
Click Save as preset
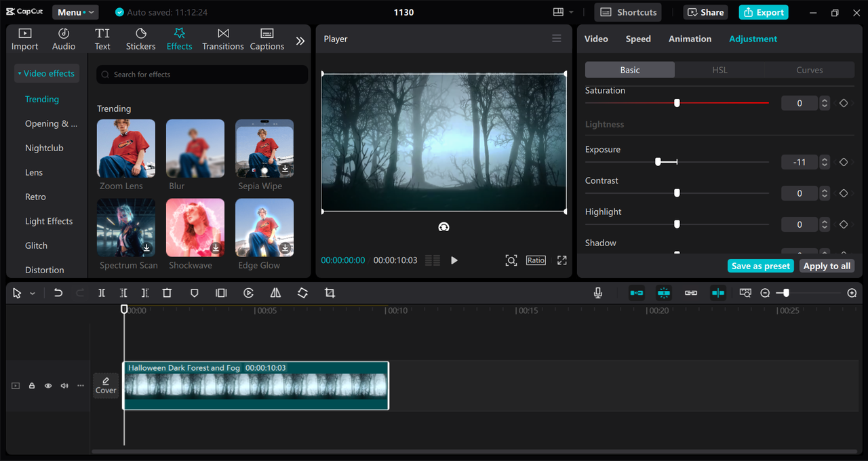click(761, 266)
